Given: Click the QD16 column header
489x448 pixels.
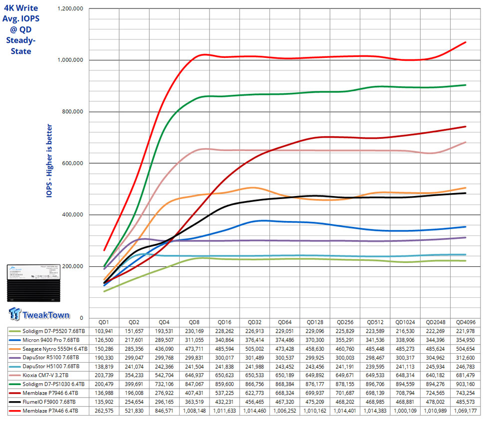Looking at the screenshot, I should point(225,322).
